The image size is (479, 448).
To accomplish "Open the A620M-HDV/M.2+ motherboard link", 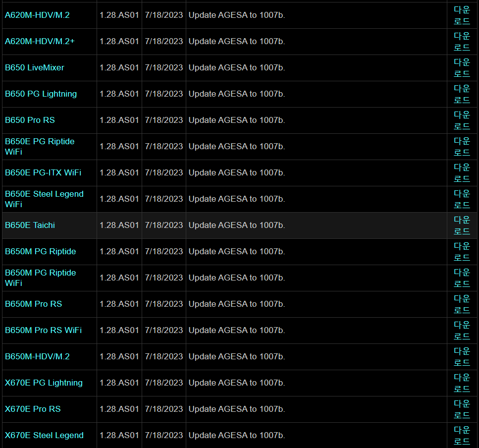I will coord(40,41).
